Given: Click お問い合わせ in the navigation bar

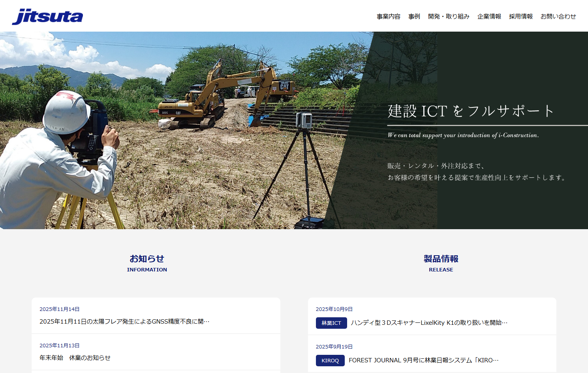Looking at the screenshot, I should [558, 16].
